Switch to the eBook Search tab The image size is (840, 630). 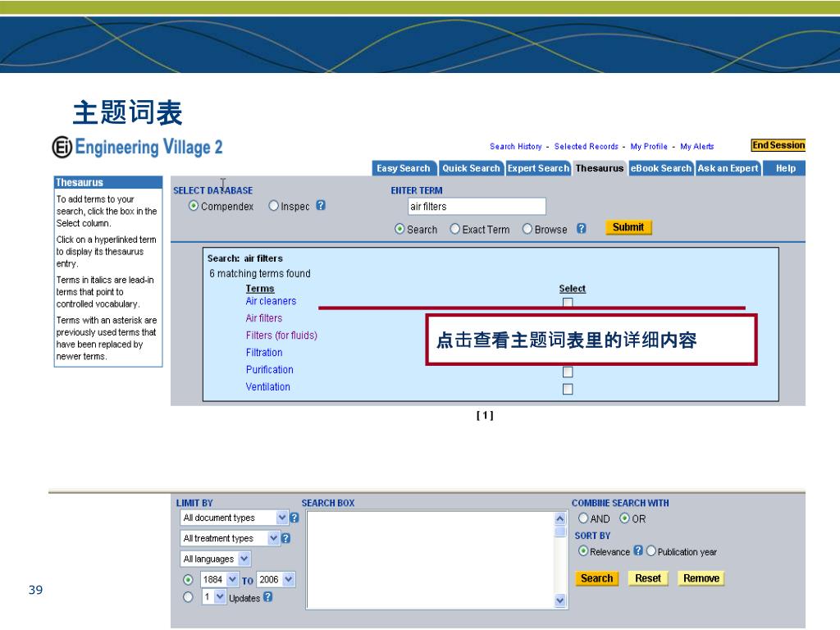point(661,168)
